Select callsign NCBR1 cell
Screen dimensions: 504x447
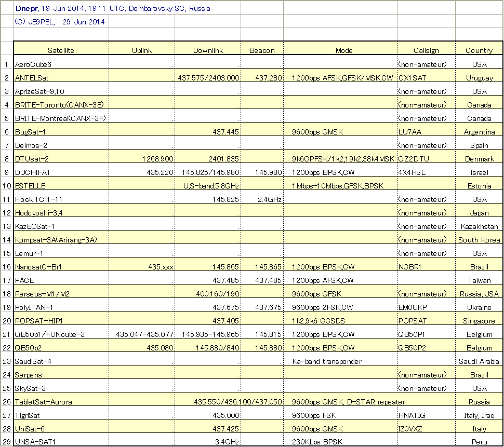426,264
